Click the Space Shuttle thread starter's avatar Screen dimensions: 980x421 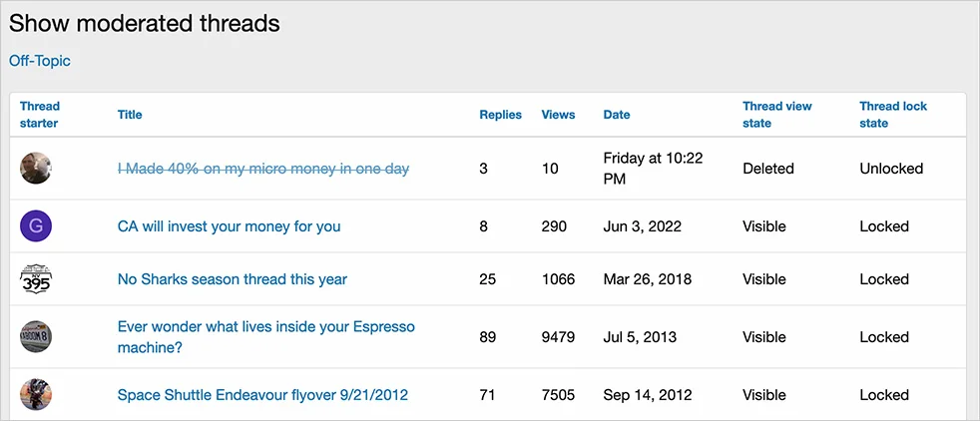pos(36,395)
